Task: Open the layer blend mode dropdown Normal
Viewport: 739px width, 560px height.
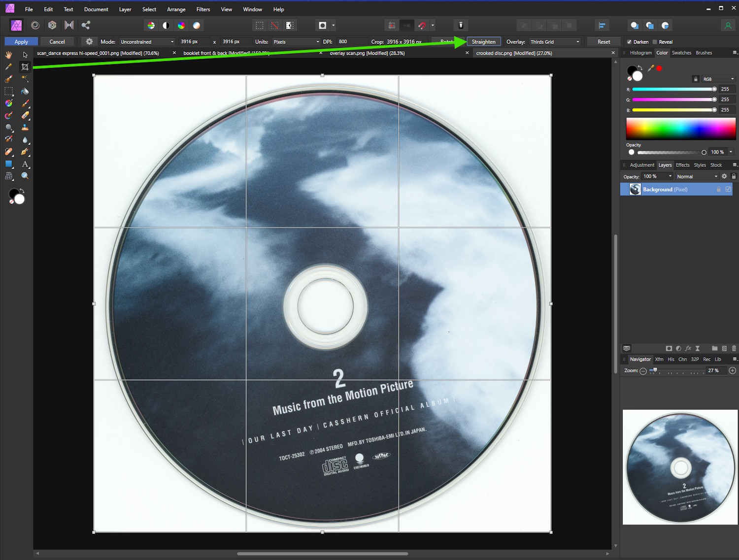Action: pyautogui.click(x=697, y=176)
